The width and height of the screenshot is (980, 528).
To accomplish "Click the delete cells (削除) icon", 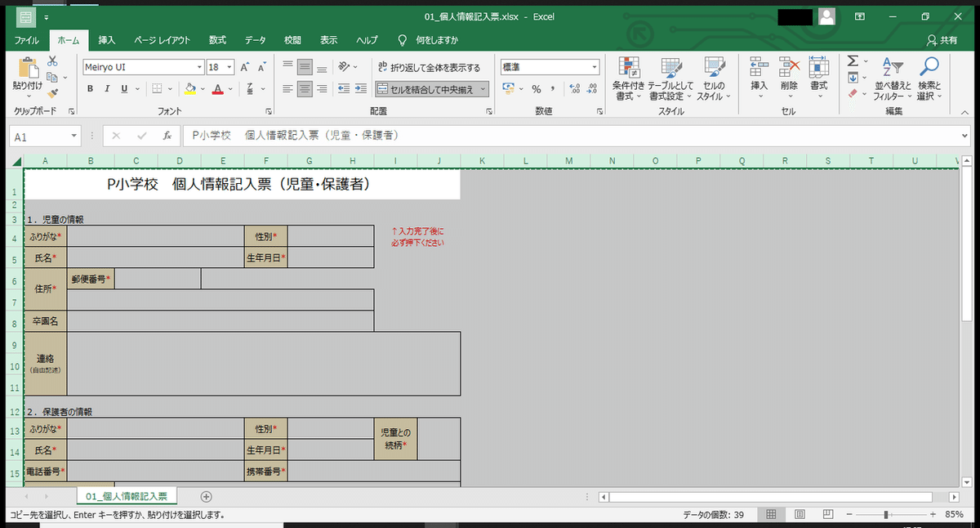I will click(788, 78).
